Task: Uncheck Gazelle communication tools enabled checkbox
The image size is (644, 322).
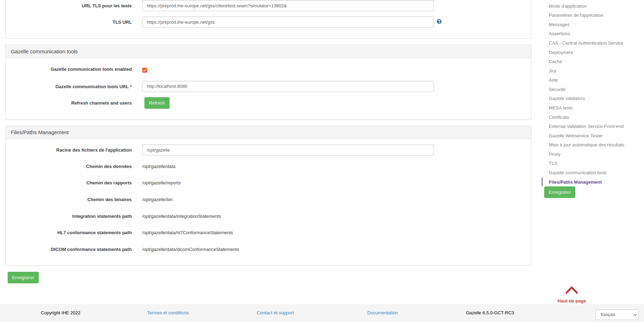Action: pyautogui.click(x=145, y=70)
